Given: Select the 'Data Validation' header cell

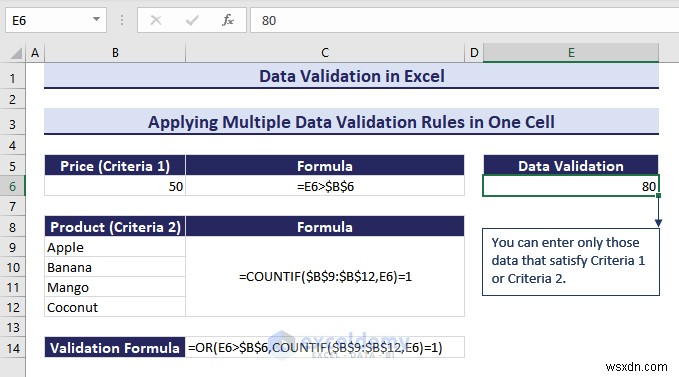Looking at the screenshot, I should click(x=571, y=166).
